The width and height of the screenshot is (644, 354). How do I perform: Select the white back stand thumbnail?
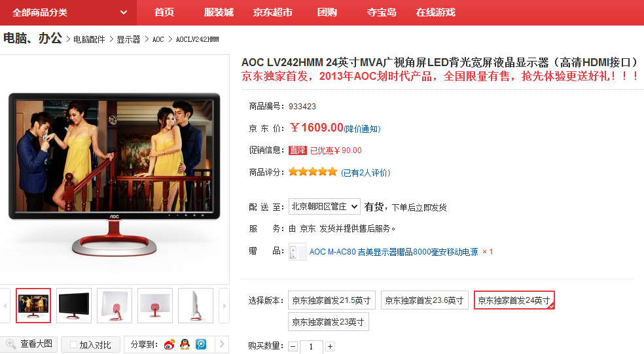click(155, 306)
